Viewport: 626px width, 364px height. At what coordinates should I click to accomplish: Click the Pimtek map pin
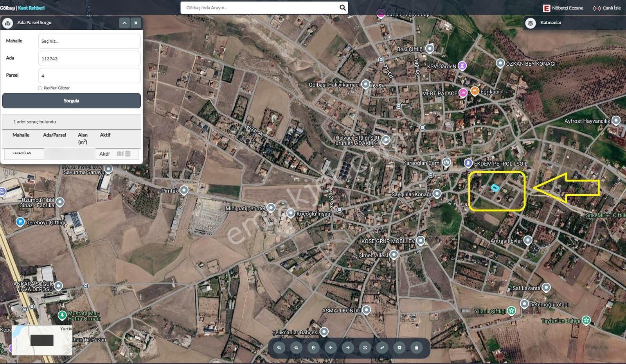click(x=184, y=190)
